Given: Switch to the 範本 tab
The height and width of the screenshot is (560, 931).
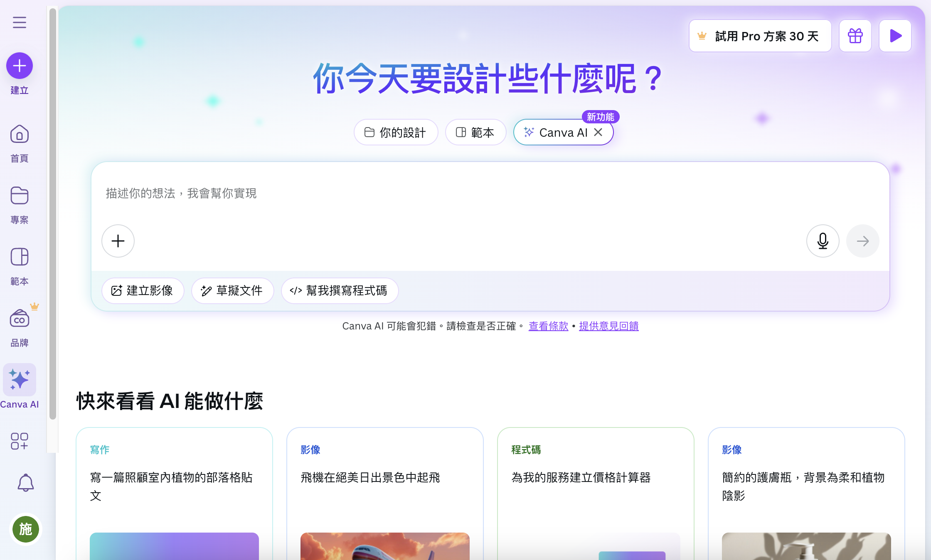Looking at the screenshot, I should pos(475,132).
